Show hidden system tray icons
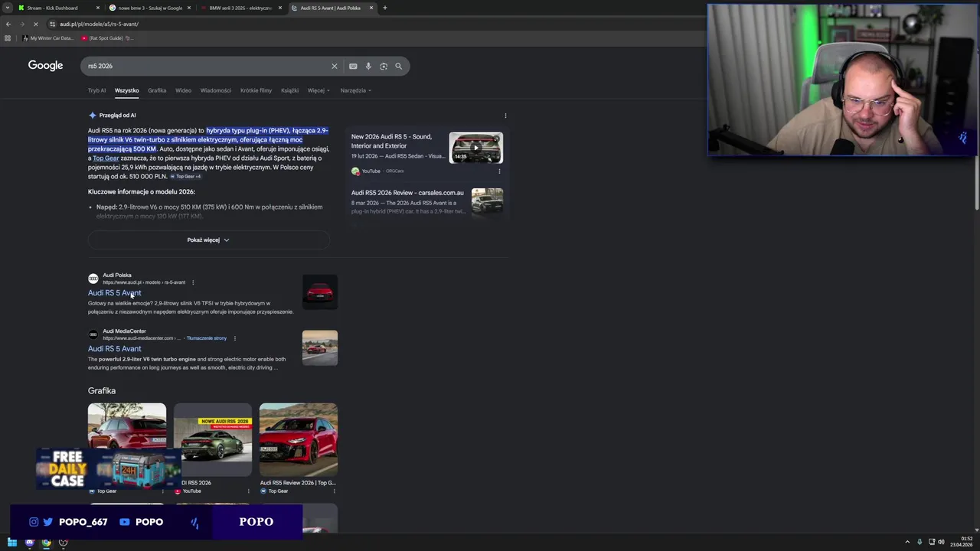This screenshot has height=551, width=980. (907, 543)
